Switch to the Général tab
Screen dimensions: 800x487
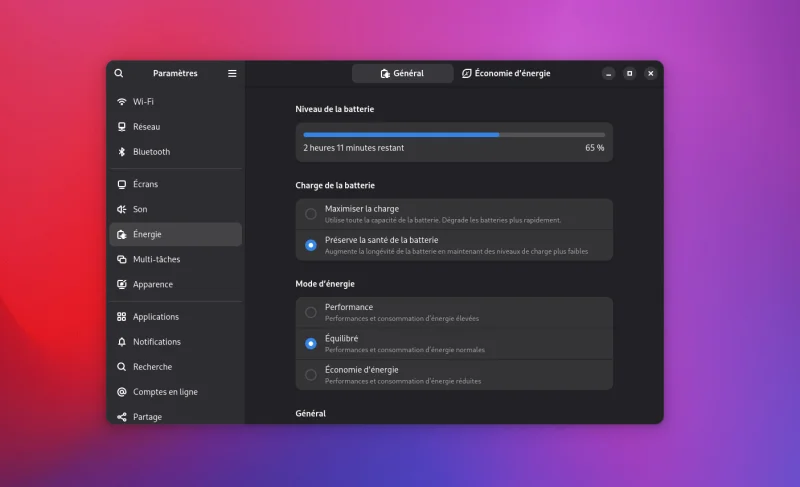[403, 73]
